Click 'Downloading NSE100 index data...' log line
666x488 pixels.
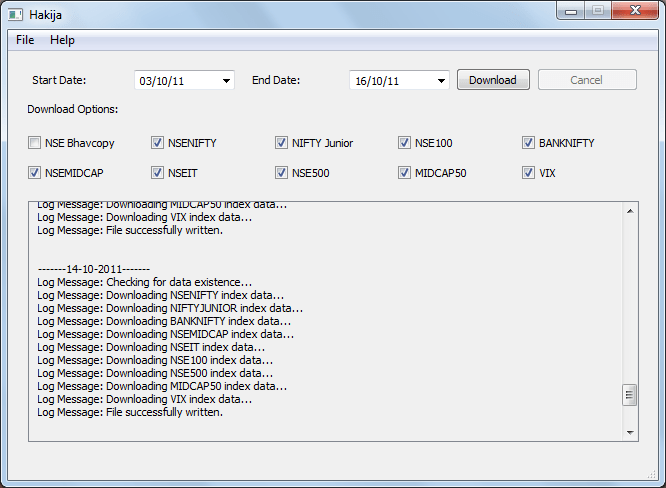(x=155, y=360)
